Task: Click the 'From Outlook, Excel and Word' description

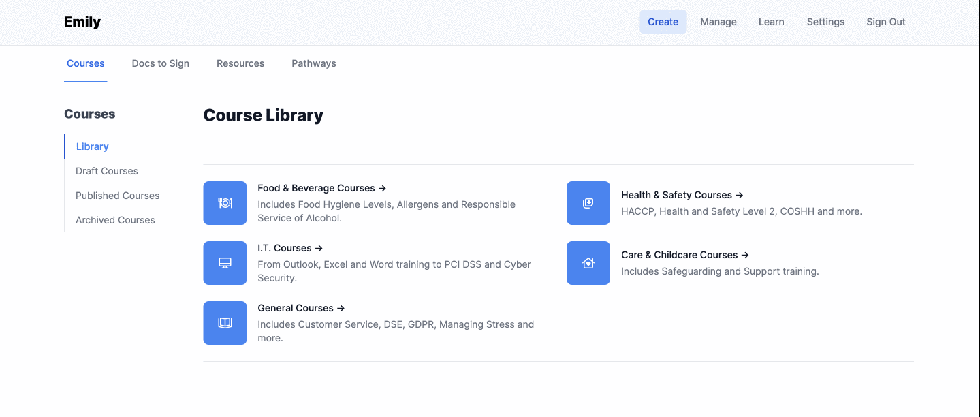Action: click(x=394, y=271)
